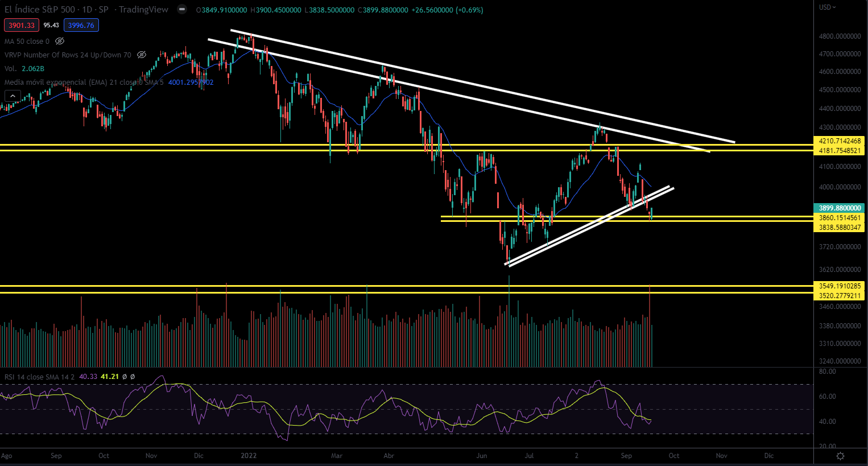The height and width of the screenshot is (466, 868).
Task: Click the Jun label on time axis
Action: pyautogui.click(x=482, y=456)
